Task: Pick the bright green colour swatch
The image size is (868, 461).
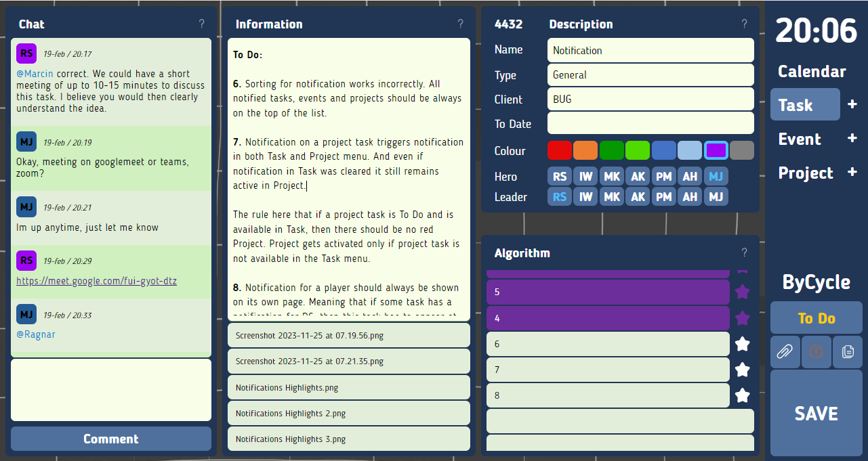Action: pos(638,150)
